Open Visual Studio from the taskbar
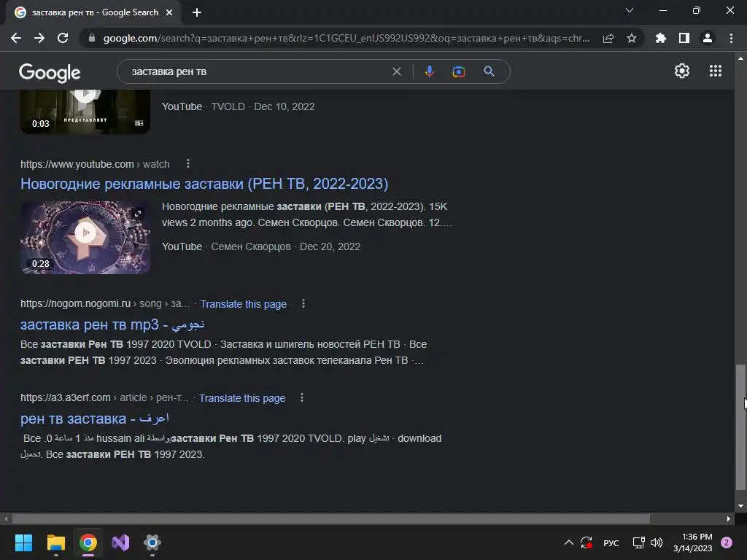Screen dimensions: 747x560 click(120, 542)
